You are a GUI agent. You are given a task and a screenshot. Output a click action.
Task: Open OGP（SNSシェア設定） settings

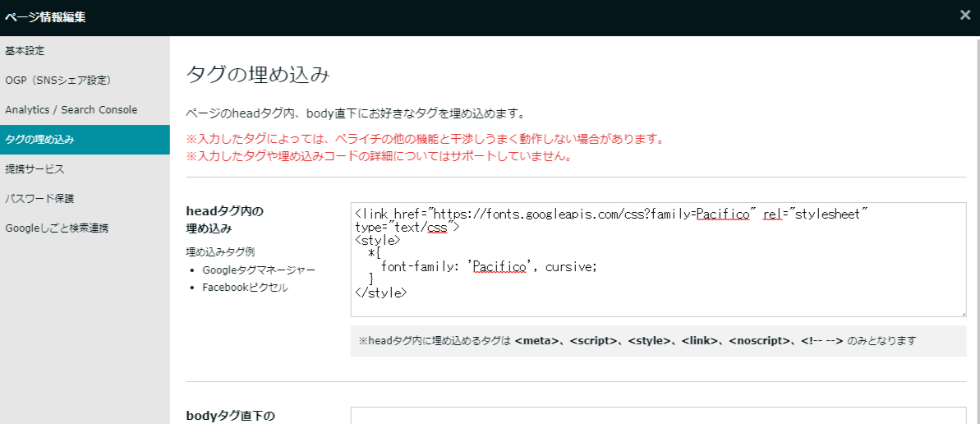tap(85, 80)
